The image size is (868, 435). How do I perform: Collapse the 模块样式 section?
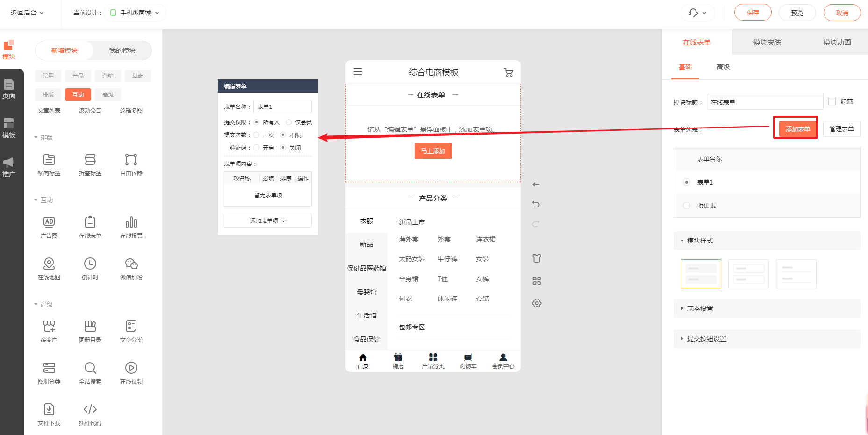pyautogui.click(x=767, y=241)
